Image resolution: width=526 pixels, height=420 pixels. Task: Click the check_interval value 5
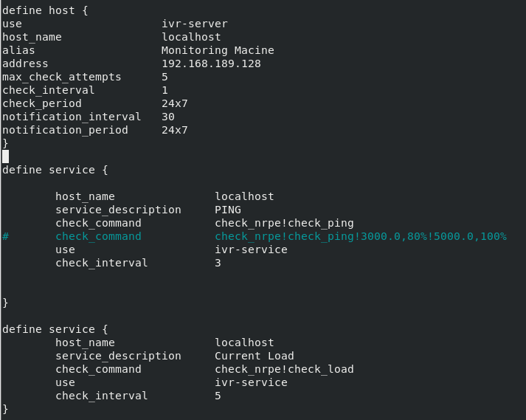click(x=218, y=396)
